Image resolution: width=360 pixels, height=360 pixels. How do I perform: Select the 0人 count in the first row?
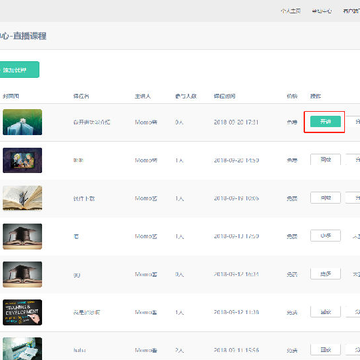tap(180, 122)
